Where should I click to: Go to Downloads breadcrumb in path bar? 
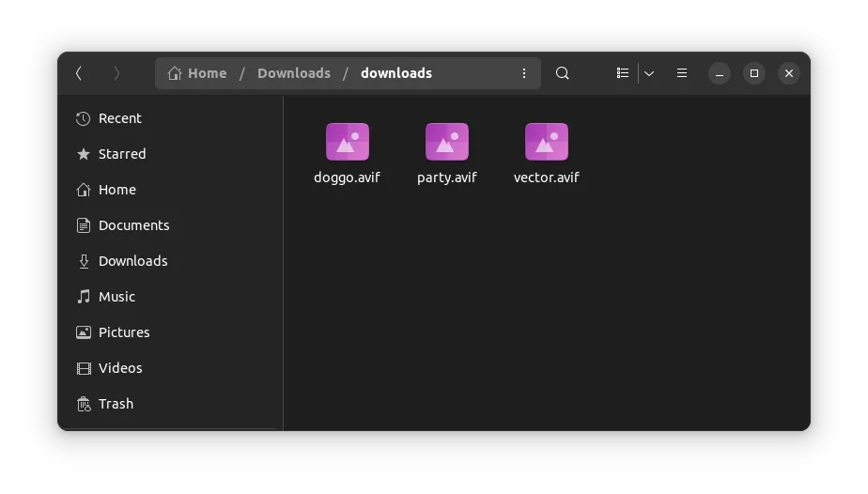[293, 73]
